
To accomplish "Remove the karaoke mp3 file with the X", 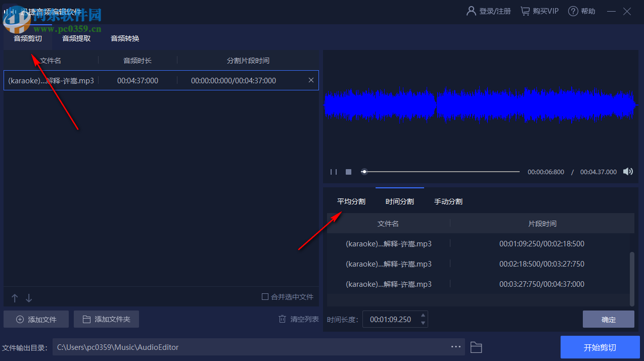I will (311, 80).
